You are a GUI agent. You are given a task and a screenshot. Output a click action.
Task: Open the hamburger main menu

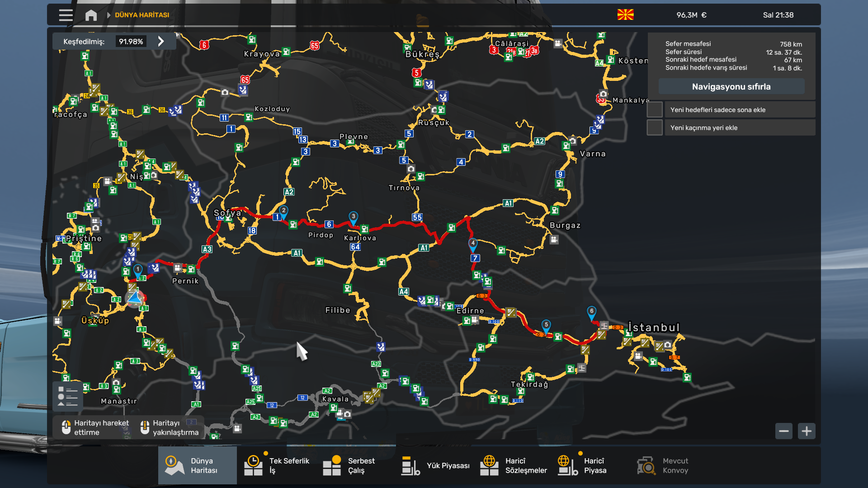pyautogui.click(x=66, y=15)
